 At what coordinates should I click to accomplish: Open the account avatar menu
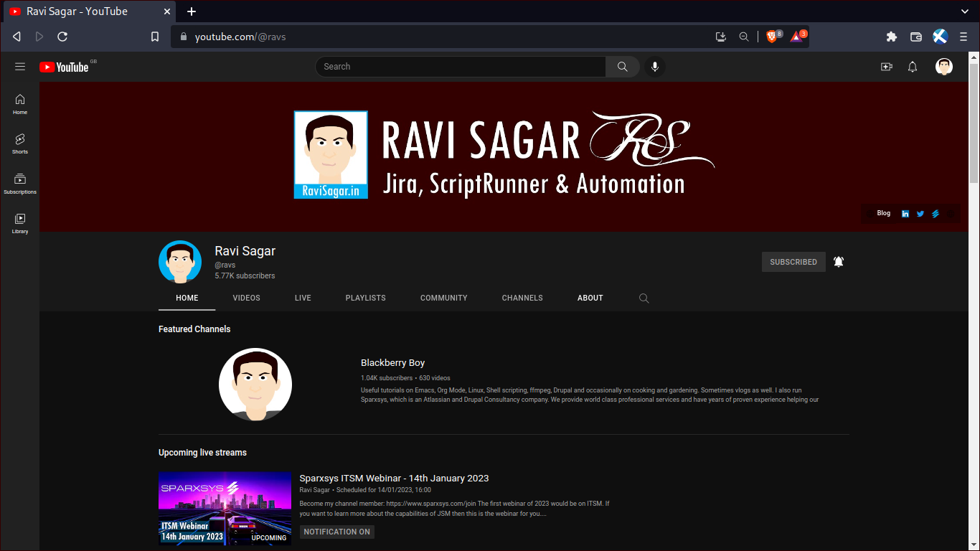click(944, 67)
